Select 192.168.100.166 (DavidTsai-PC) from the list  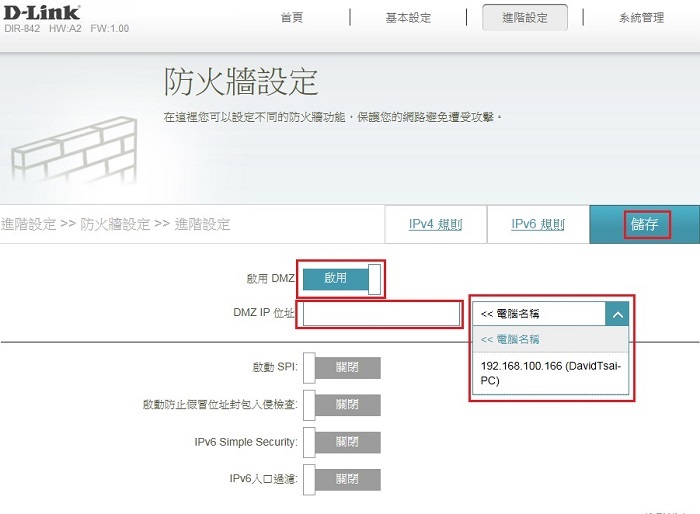[x=551, y=373]
